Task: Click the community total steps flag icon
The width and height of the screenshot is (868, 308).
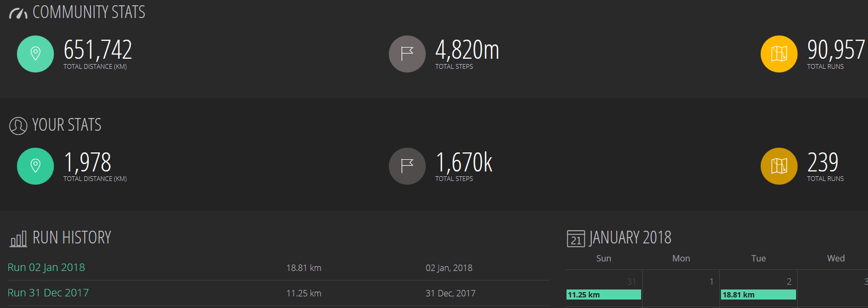Action: [407, 53]
